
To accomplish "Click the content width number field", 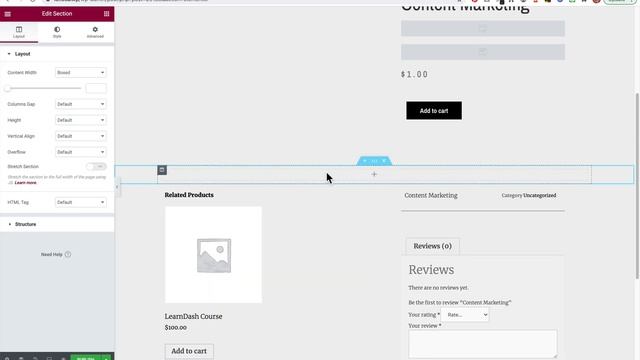I will 96,88.
